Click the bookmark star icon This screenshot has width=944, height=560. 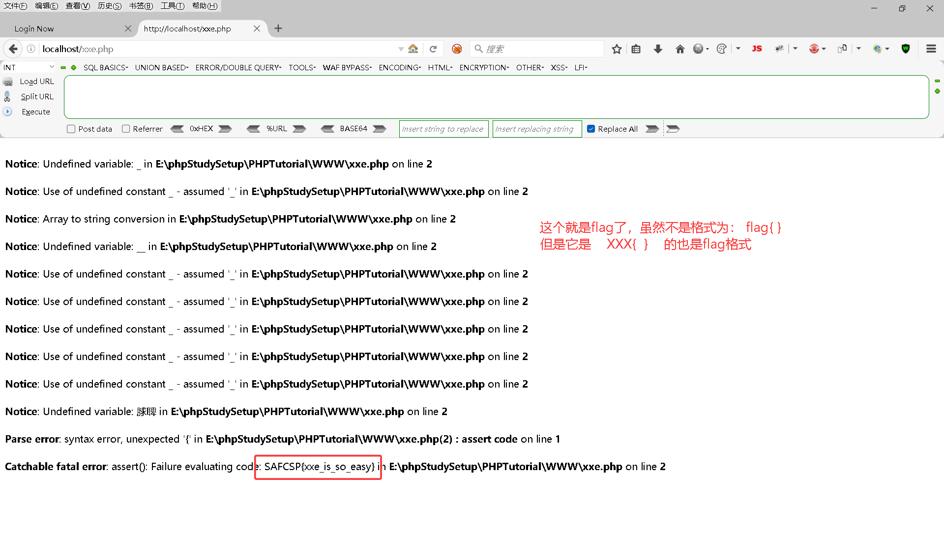pos(617,49)
